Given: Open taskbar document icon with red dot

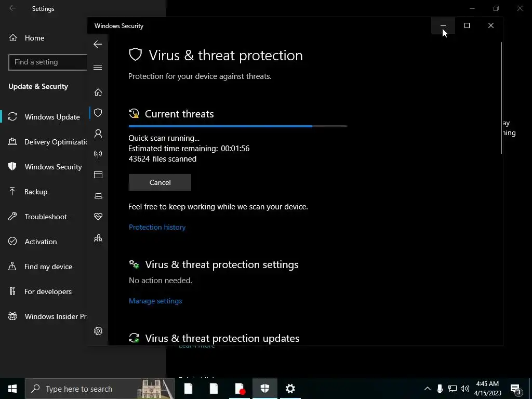Looking at the screenshot, I should click(240, 389).
